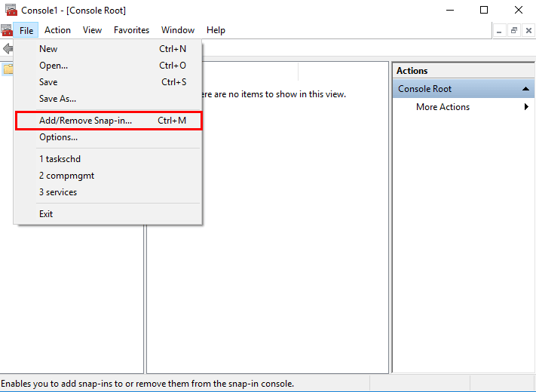536x392 pixels.
Task: Select the Console Root folder icon in tree
Action: pyautogui.click(x=8, y=69)
